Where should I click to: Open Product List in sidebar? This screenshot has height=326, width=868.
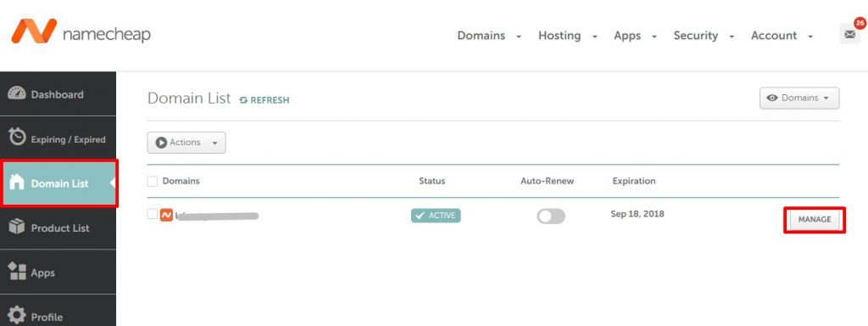click(x=58, y=228)
